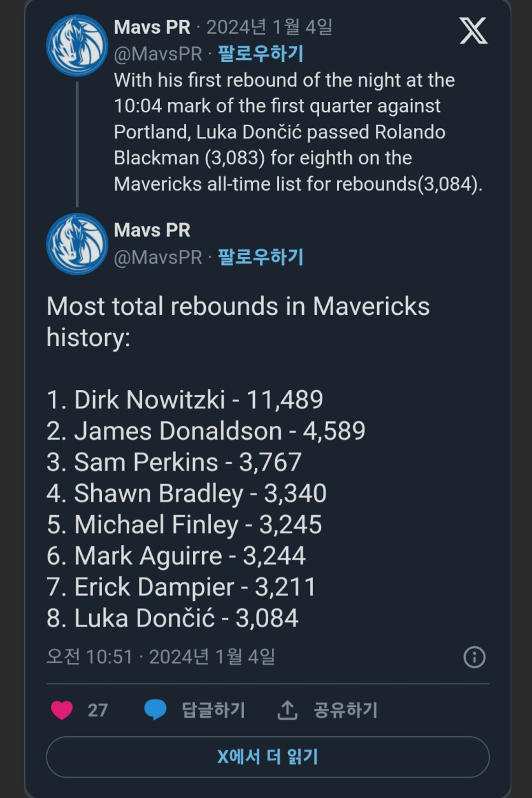This screenshot has height=798, width=532.
Task: Click 팔로우하기 on the top tweet
Action: [261, 54]
